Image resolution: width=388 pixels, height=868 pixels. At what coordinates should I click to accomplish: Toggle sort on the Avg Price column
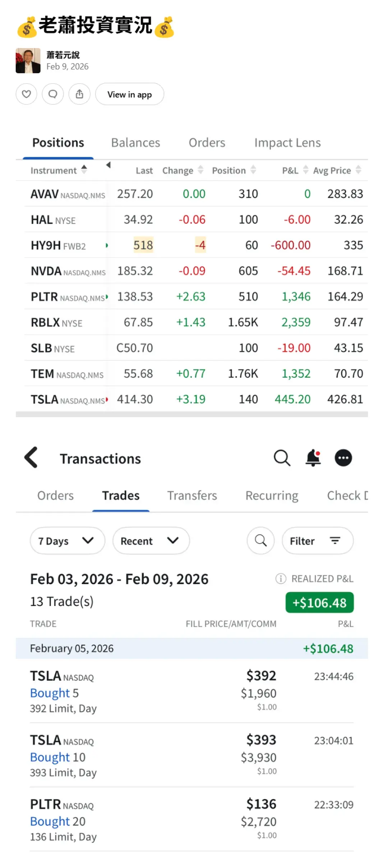pos(358,170)
